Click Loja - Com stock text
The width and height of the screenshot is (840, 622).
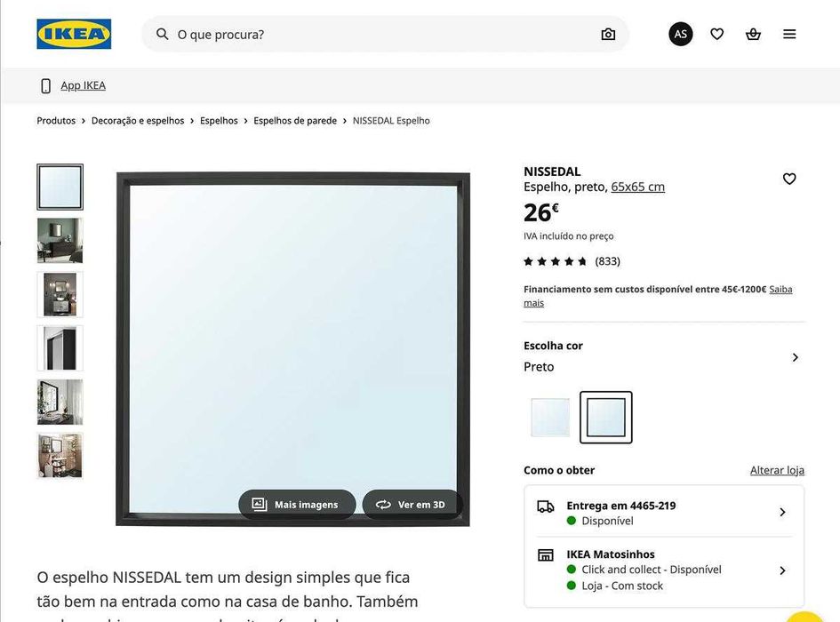[622, 586]
